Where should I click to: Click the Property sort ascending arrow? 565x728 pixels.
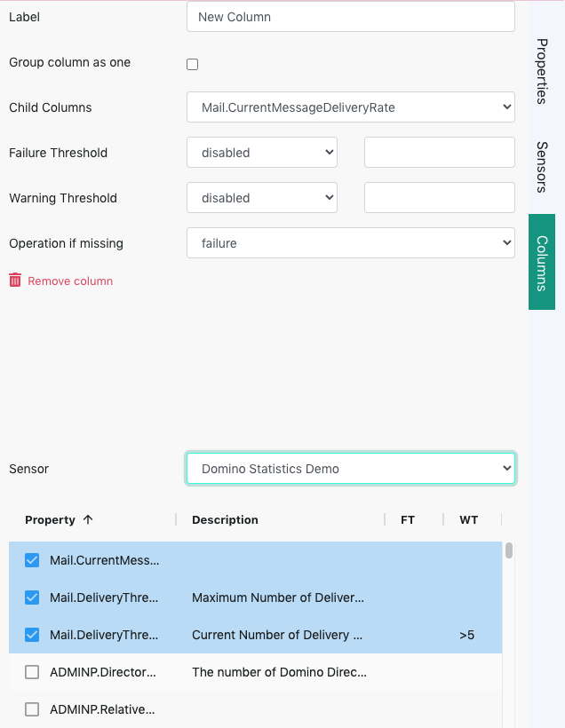coord(87,520)
